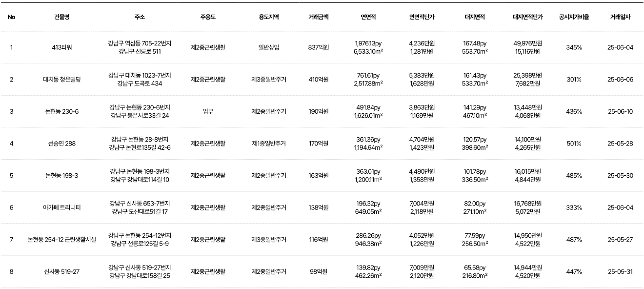Viewport: 644px width, 289px height.
Task: Open the 신사동 519-27 building entry
Action: click(61, 272)
